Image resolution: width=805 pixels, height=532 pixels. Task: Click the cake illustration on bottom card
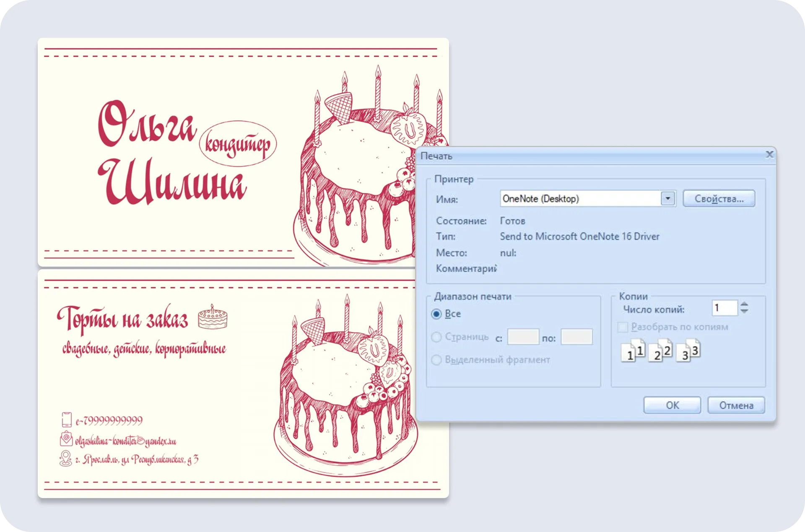[x=346, y=386]
